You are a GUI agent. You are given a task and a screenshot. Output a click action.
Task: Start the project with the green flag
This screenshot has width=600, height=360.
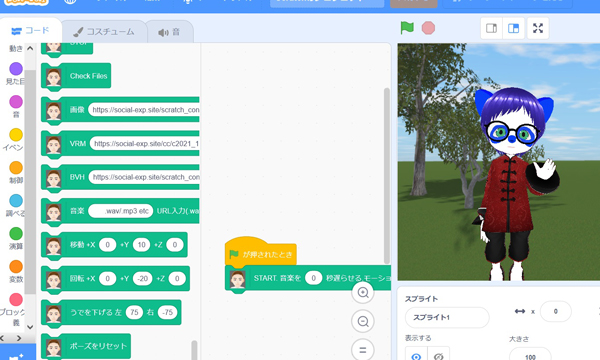(407, 28)
